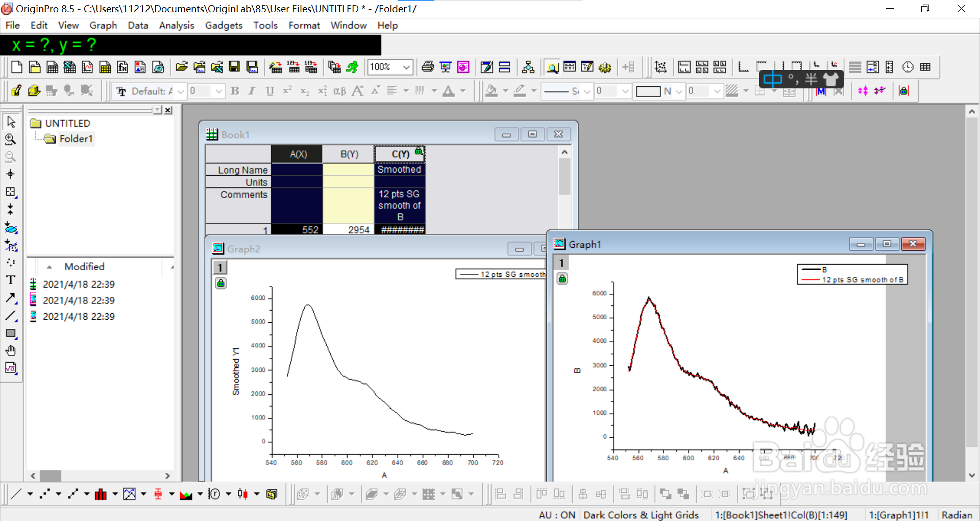Click the New Function (fx) icon

click(122, 67)
